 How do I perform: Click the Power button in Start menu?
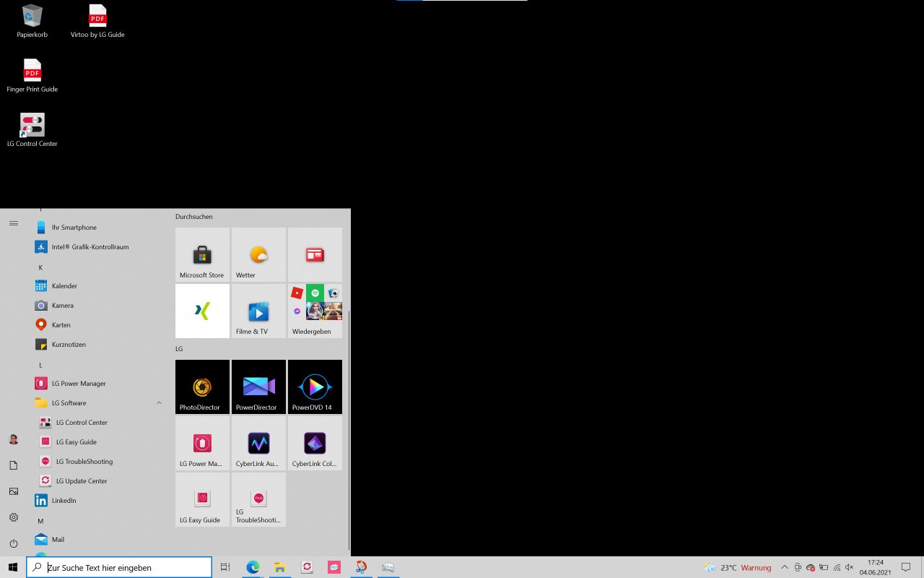pos(13,543)
